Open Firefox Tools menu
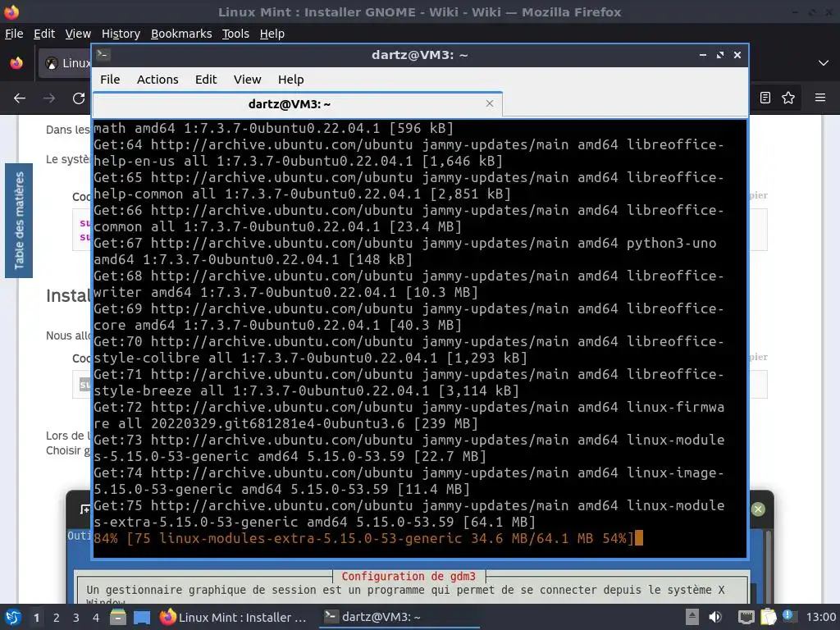The image size is (840, 630). pyautogui.click(x=235, y=34)
